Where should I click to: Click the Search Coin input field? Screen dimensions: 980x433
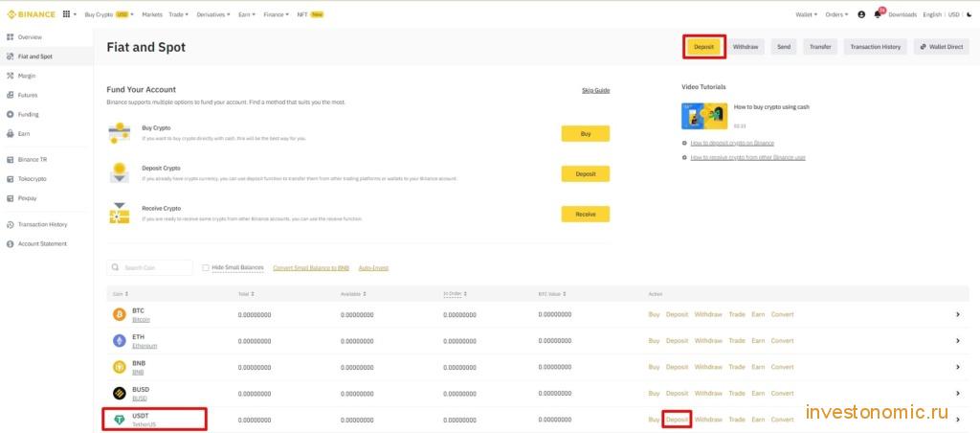click(150, 267)
